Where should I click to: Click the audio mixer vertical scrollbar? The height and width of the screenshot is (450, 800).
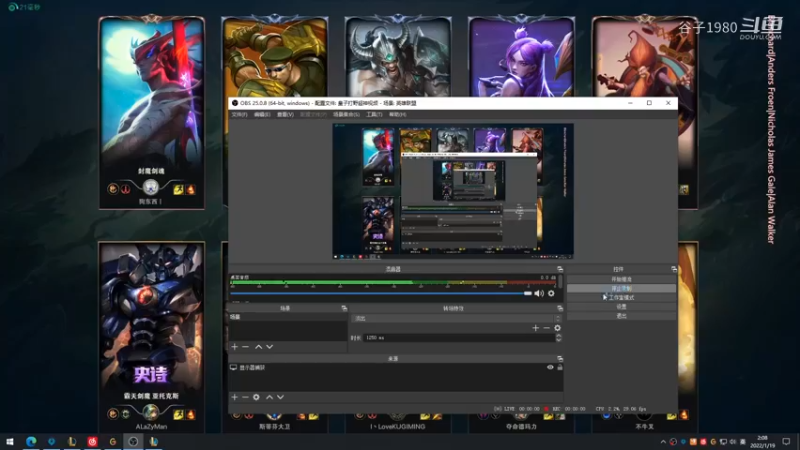(560, 281)
